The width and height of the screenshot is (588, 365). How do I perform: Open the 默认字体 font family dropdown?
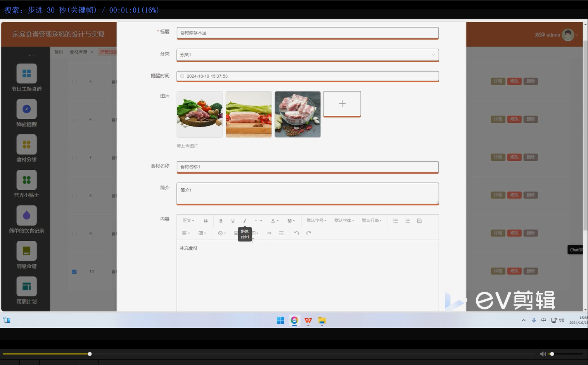[x=344, y=221]
